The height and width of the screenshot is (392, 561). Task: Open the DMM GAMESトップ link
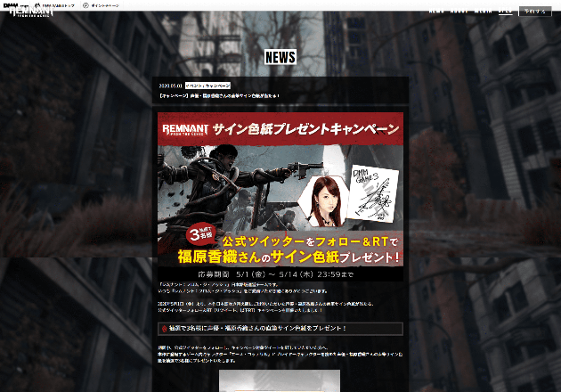61,4
